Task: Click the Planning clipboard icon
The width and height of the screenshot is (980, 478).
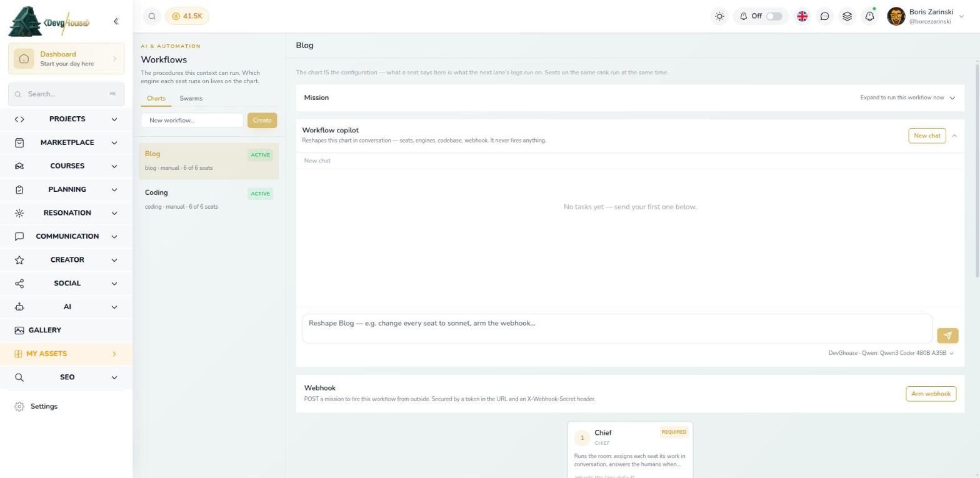Action: click(x=19, y=189)
